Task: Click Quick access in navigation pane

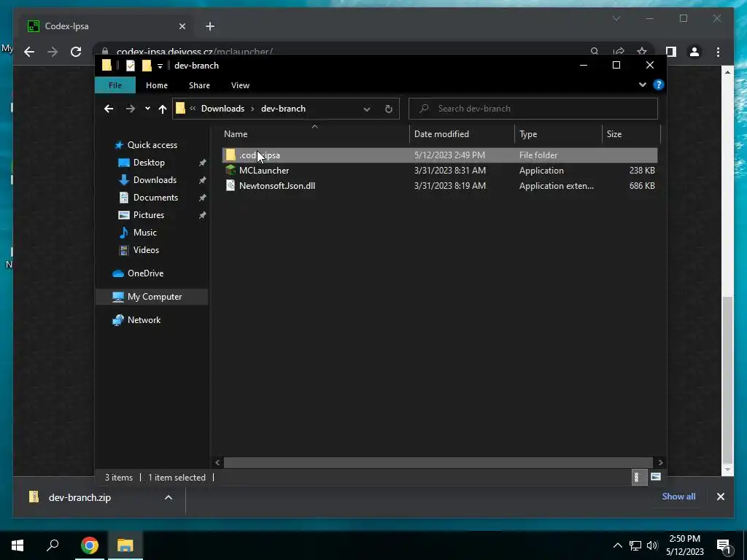Action: [x=152, y=145]
